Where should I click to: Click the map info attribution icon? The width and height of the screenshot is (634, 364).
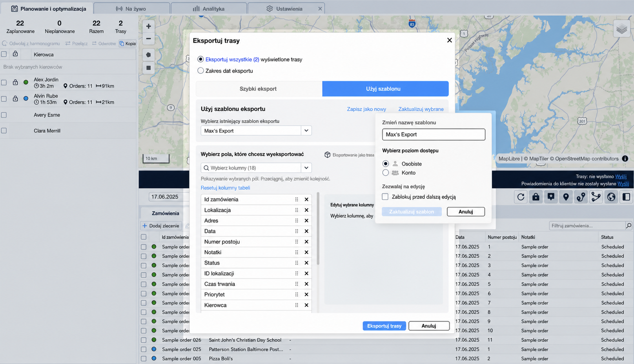click(x=625, y=158)
